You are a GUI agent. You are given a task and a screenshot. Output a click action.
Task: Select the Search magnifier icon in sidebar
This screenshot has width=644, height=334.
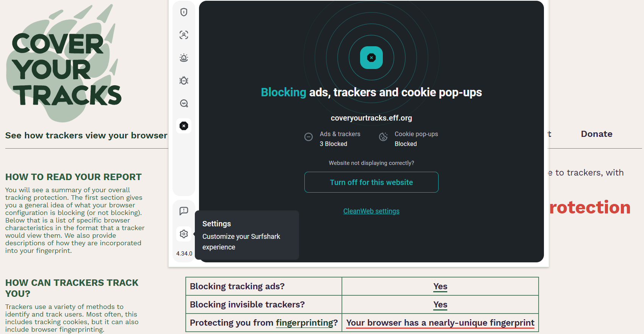184,103
